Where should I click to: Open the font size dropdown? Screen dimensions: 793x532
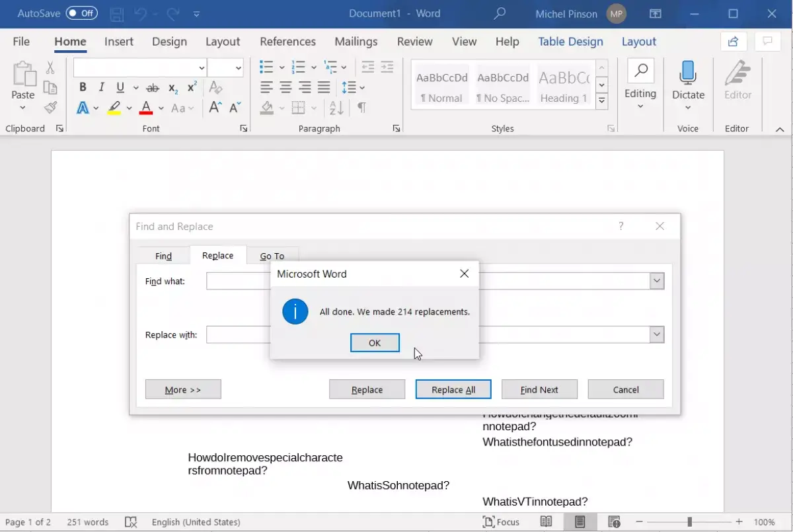click(x=239, y=68)
